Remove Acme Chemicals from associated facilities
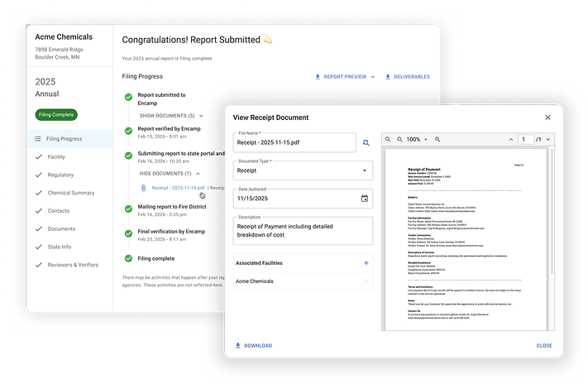 click(x=366, y=281)
